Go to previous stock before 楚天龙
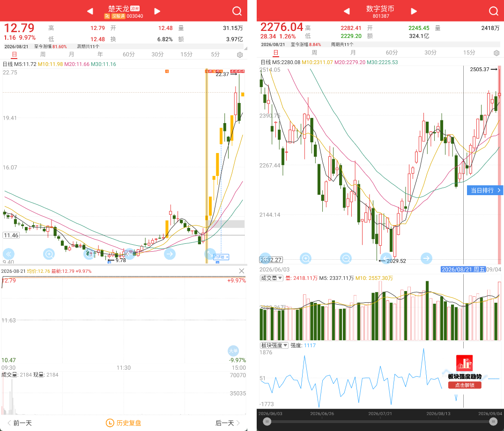The height and width of the screenshot is (431, 504). [x=90, y=11]
